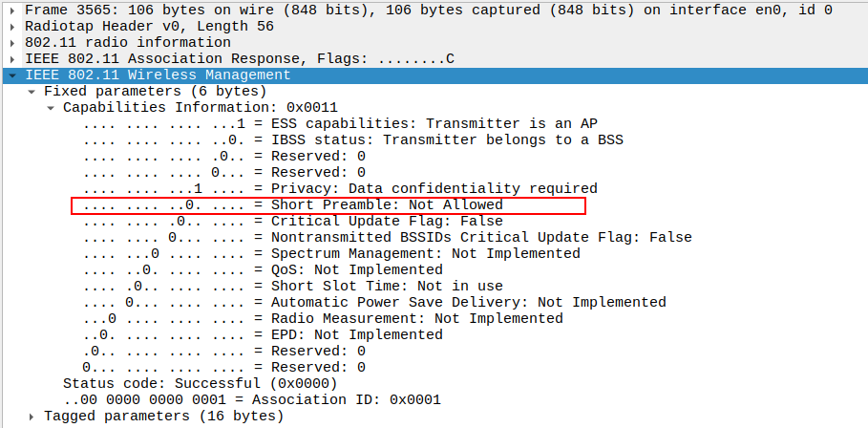Expand IEEE 802.11 Association Response details
Image resolution: width=868 pixels, height=428 pixels.
[x=11, y=59]
